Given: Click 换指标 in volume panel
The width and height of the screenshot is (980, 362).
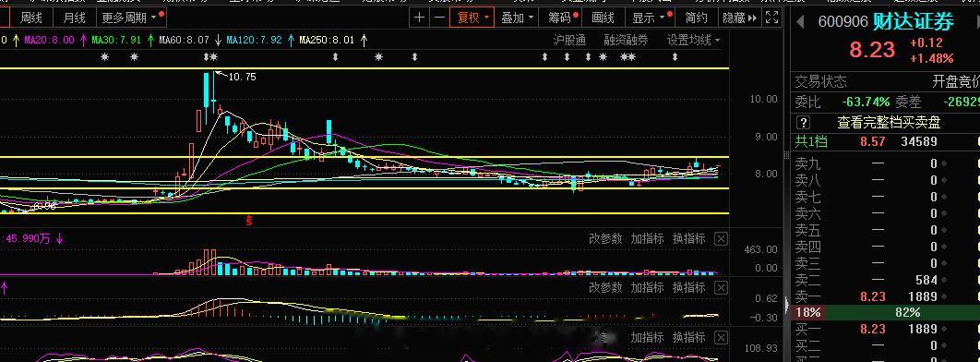Looking at the screenshot, I should [x=688, y=239].
